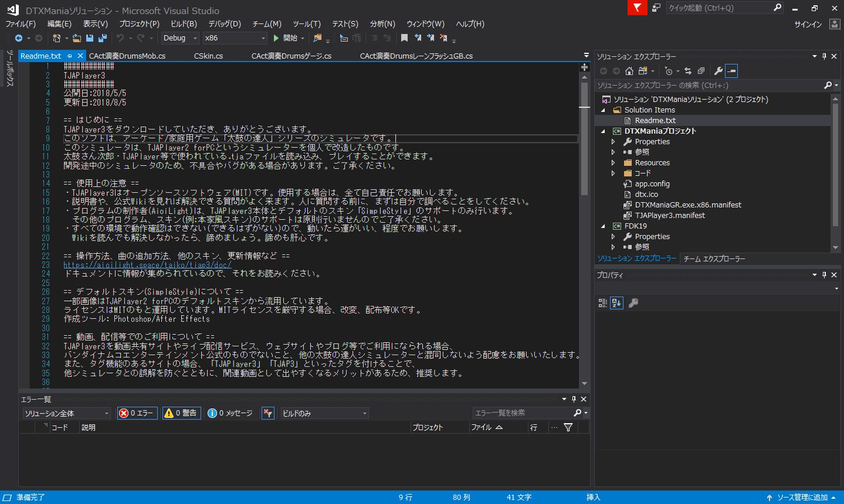Toggle the 0 warnings filter button
This screenshot has height=504, width=844.
[x=182, y=413]
